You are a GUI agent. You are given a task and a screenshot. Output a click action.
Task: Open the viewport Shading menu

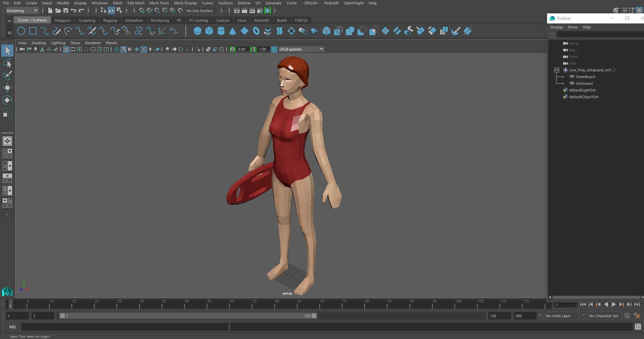[x=39, y=43]
